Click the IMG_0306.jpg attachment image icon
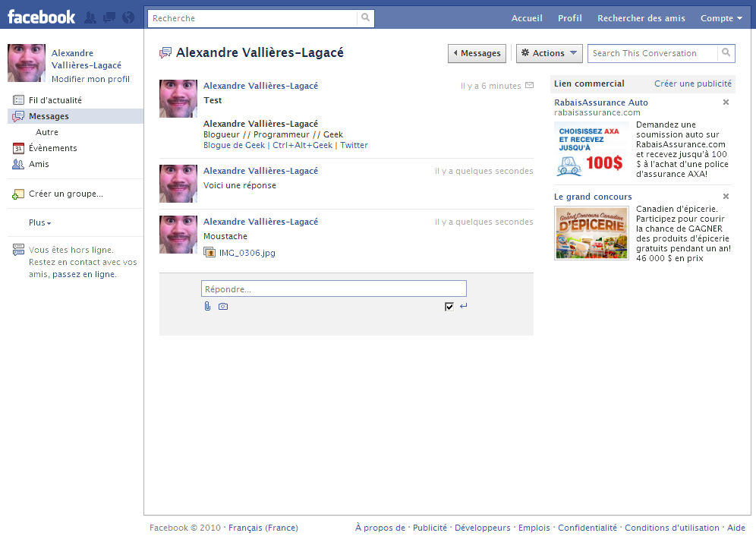This screenshot has height=536, width=756. (x=209, y=252)
